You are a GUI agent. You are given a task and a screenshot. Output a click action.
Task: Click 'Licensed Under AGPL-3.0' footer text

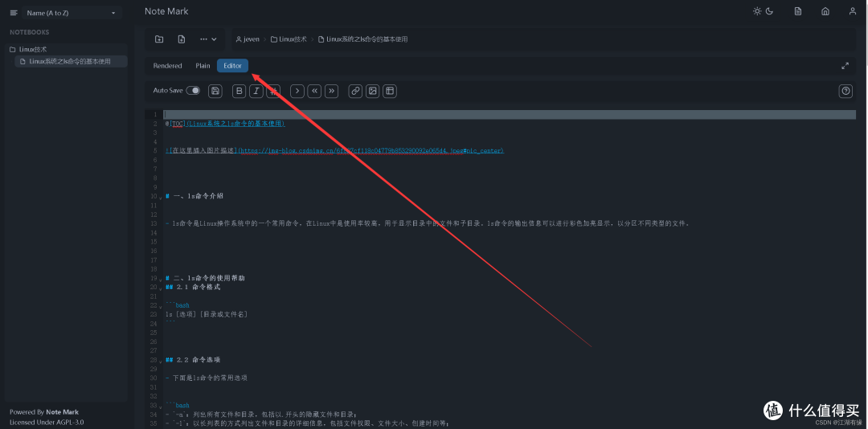(x=47, y=422)
